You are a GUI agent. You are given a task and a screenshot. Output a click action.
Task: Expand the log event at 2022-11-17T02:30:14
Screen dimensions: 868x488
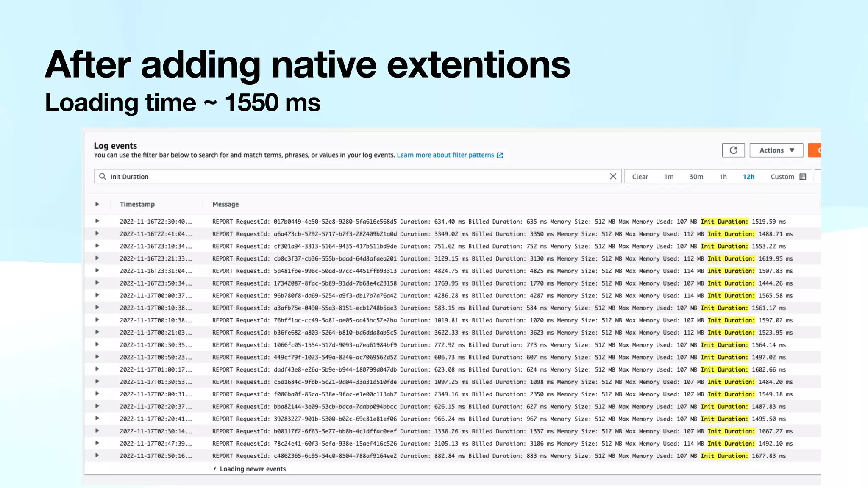[97, 430]
